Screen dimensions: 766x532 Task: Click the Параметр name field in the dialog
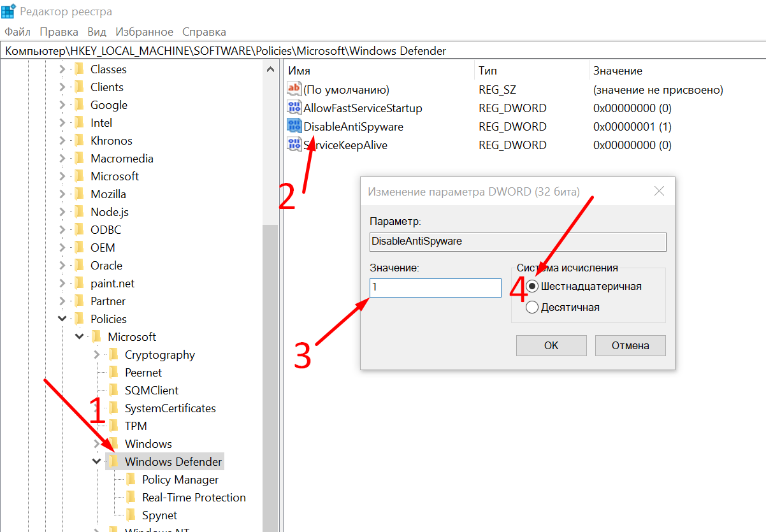pyautogui.click(x=518, y=241)
